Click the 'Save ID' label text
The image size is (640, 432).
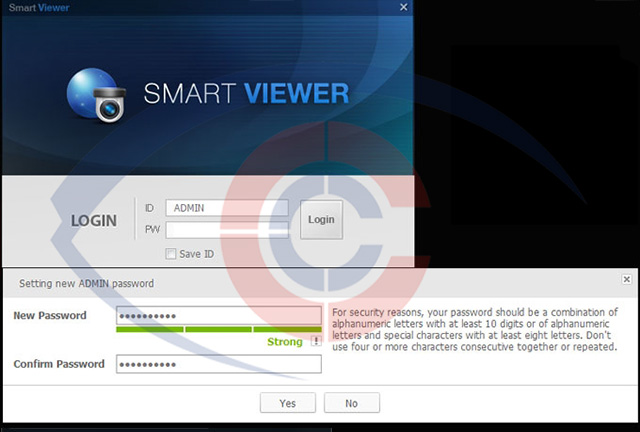[196, 254]
